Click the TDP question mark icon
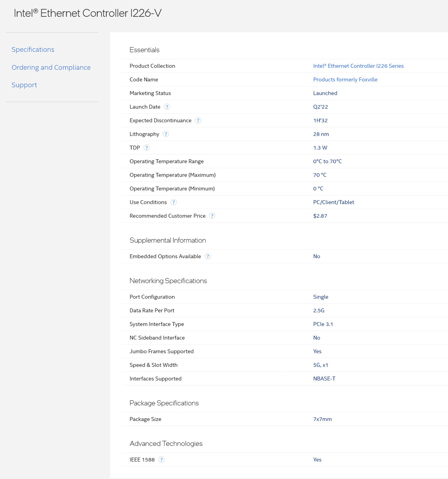This screenshot has height=479, width=448. (147, 148)
